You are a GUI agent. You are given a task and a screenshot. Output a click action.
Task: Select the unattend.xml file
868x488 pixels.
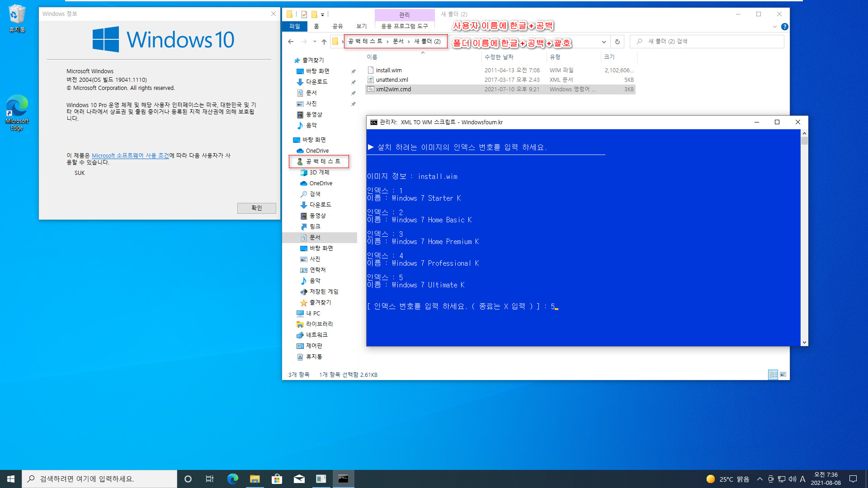click(x=500, y=80)
